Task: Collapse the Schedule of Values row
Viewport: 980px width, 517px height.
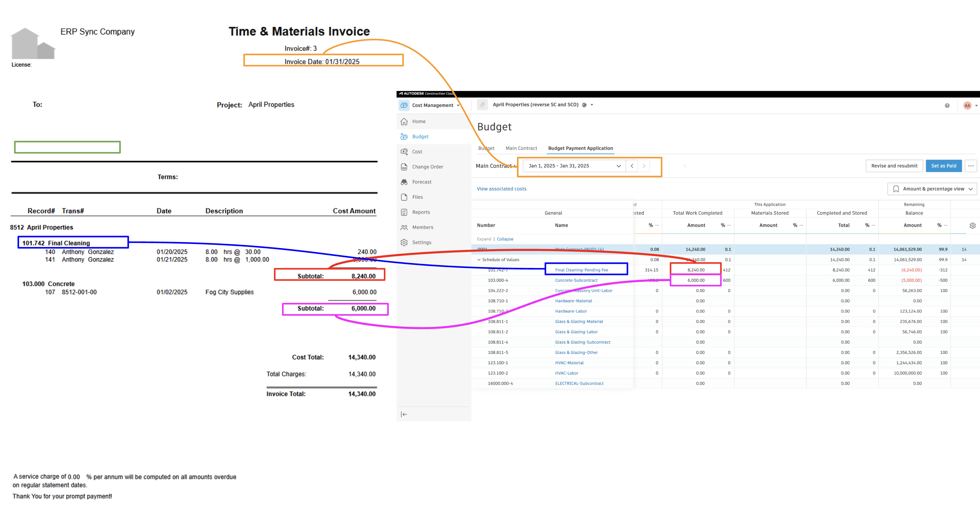Action: point(479,260)
